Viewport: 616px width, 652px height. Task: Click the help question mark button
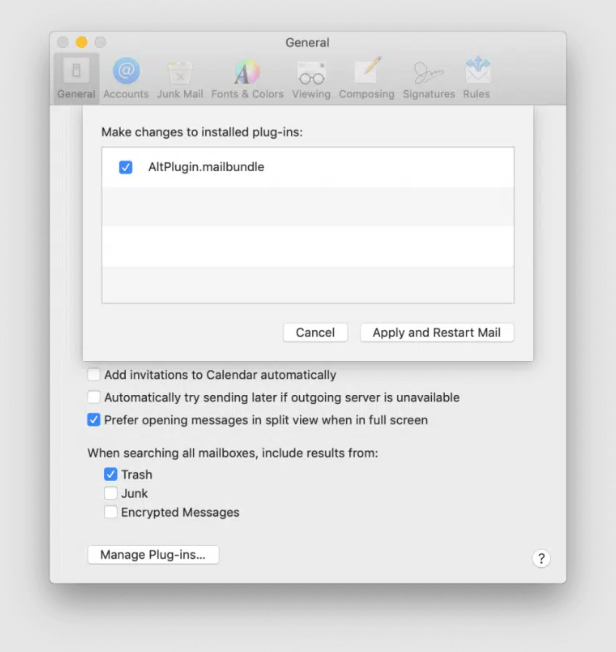tap(541, 558)
